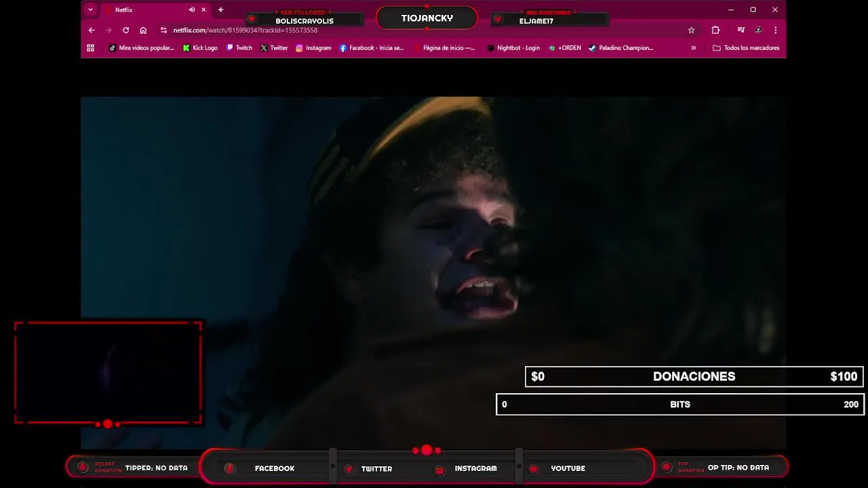Open the Chrome three-dot menu

[x=775, y=30]
